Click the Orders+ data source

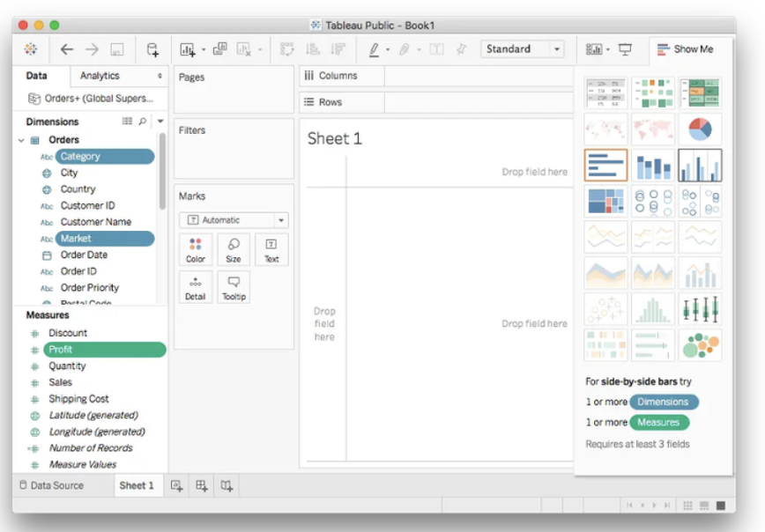click(91, 99)
